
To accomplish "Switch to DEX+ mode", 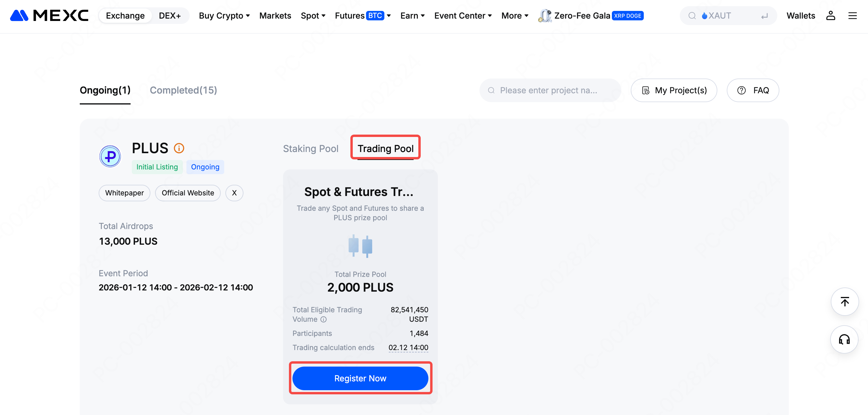I will pos(170,16).
